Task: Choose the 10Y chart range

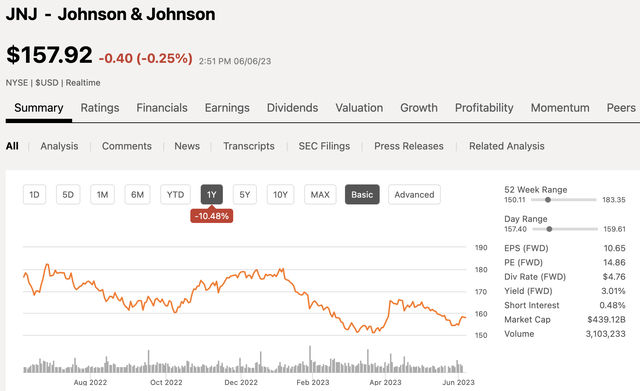Action: click(280, 195)
